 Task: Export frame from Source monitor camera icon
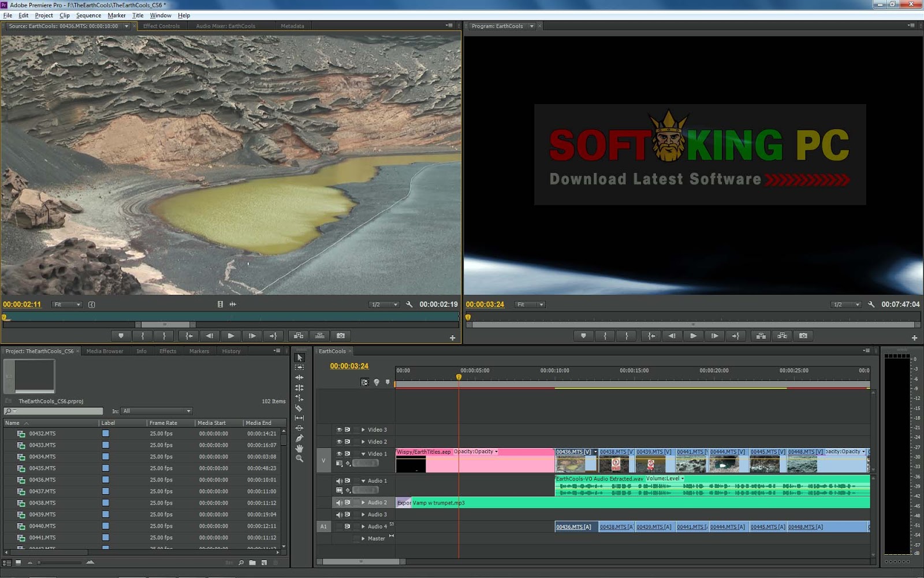(341, 336)
